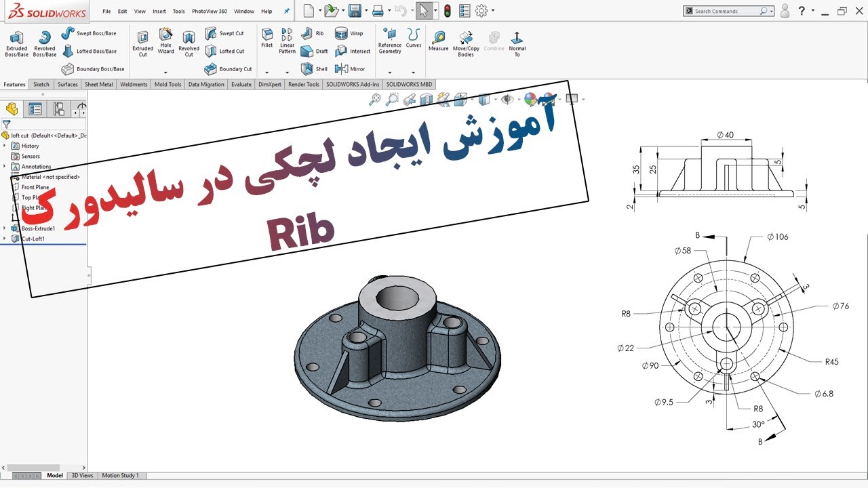Activate the Shell feature
Screen dimensions: 868x488
pyautogui.click(x=314, y=68)
